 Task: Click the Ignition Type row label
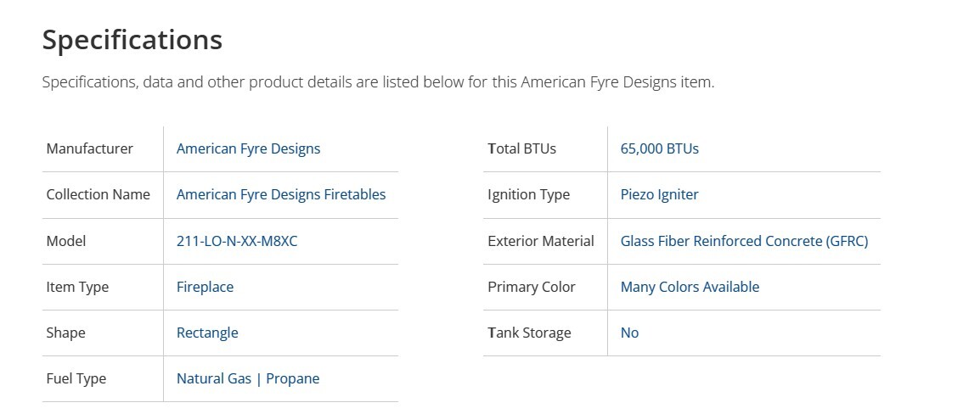point(528,194)
